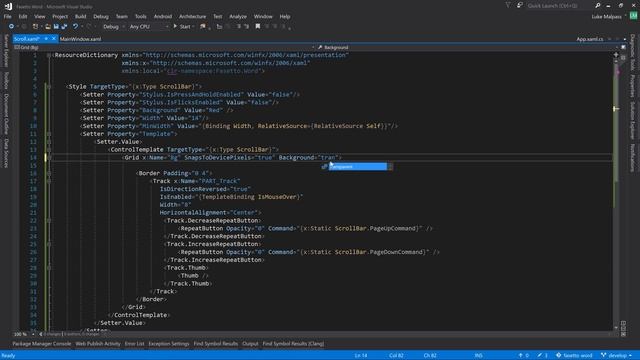This screenshot has height=360, width=640.
Task: Click the Luke Malpass account name
Action: [607, 17]
